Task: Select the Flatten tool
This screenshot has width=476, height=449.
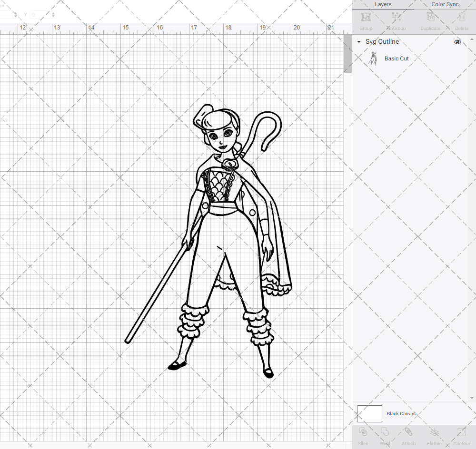Action: pyautogui.click(x=434, y=435)
